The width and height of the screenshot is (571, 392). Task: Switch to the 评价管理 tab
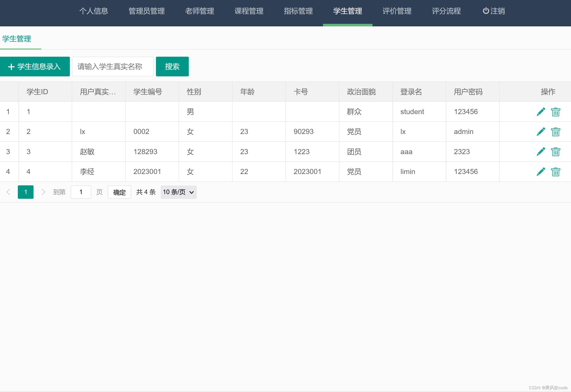(x=397, y=11)
